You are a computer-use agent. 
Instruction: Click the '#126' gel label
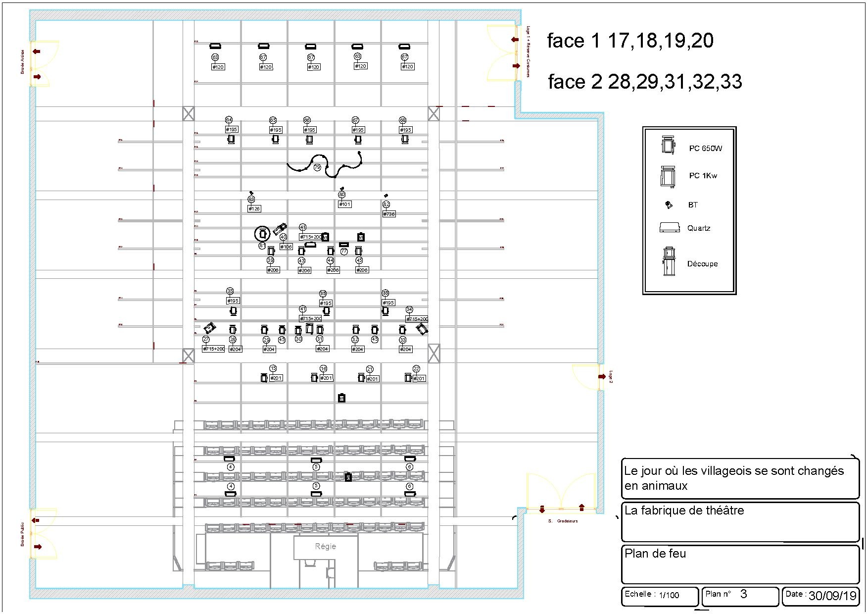[x=254, y=209]
